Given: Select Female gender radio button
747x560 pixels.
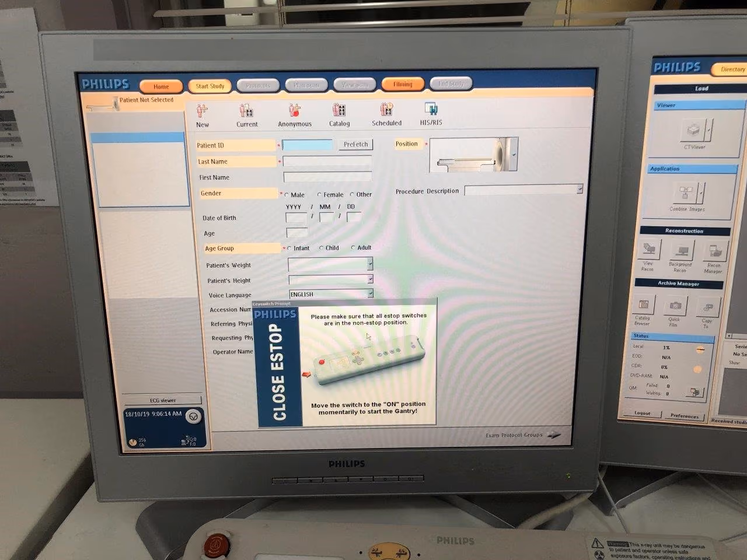Looking at the screenshot, I should coord(319,195).
